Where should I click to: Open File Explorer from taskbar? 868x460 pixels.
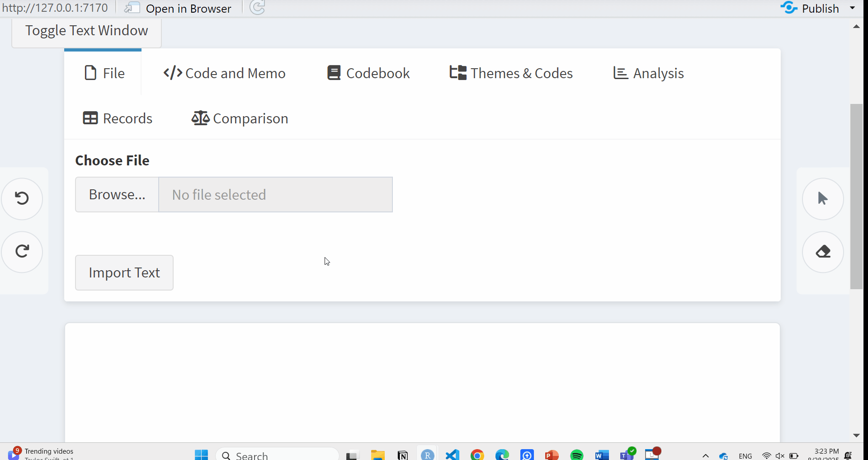pyautogui.click(x=377, y=455)
